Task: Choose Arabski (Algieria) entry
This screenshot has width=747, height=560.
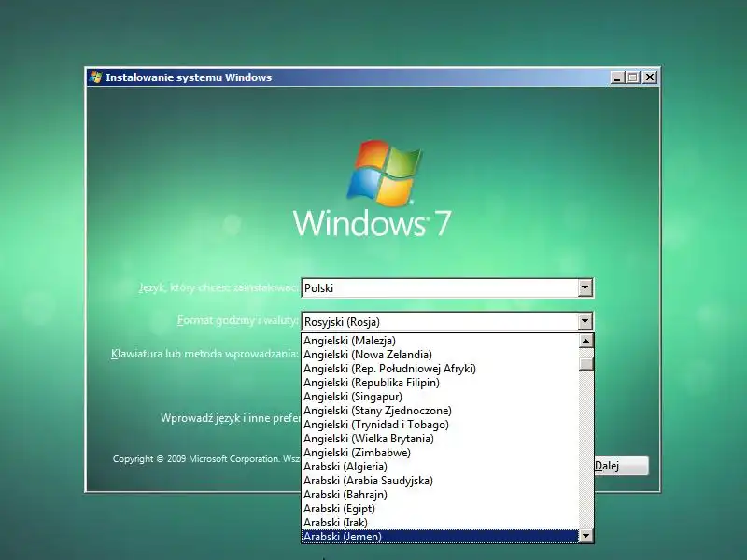Action: click(440, 467)
